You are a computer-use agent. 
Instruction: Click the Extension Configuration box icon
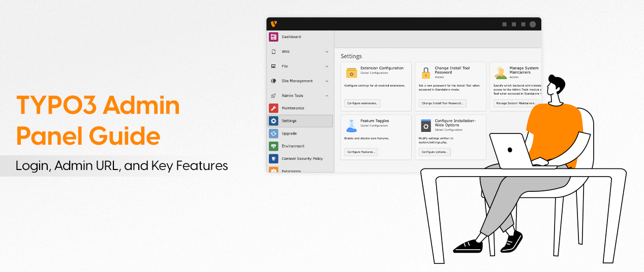point(351,73)
